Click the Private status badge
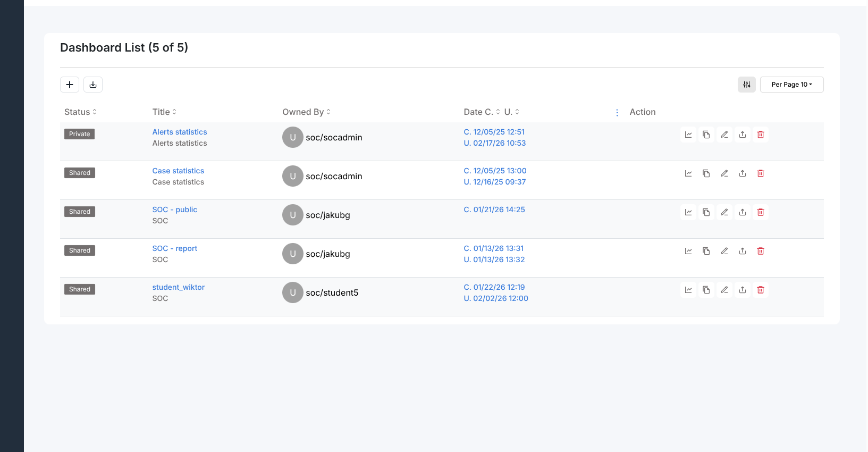This screenshot has width=868, height=452. click(80, 134)
